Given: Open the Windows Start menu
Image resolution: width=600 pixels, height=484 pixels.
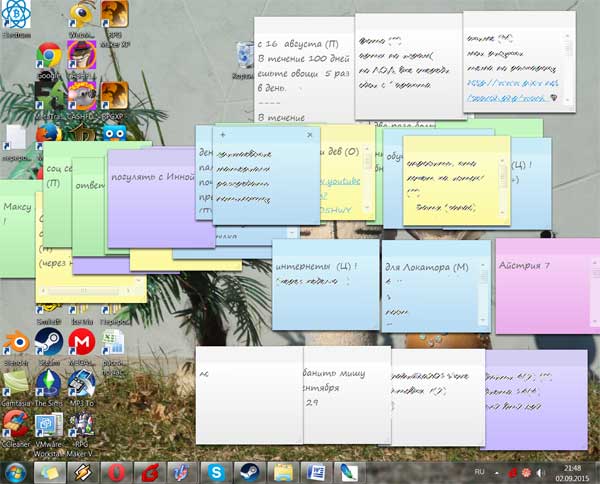Looking at the screenshot, I should pos(17,470).
